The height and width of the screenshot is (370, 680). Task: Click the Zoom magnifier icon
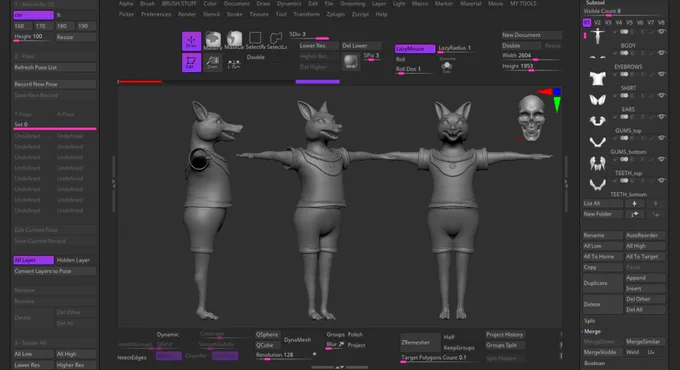pos(212,62)
